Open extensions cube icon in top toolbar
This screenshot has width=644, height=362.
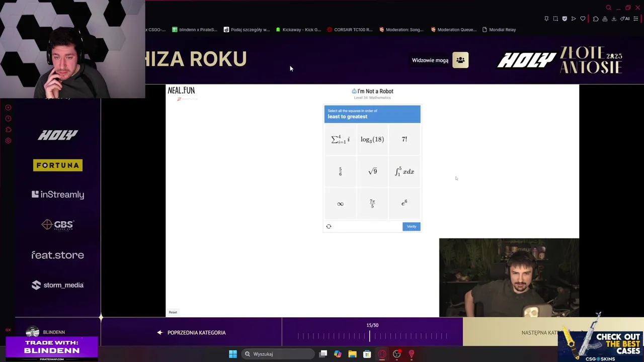(x=596, y=19)
